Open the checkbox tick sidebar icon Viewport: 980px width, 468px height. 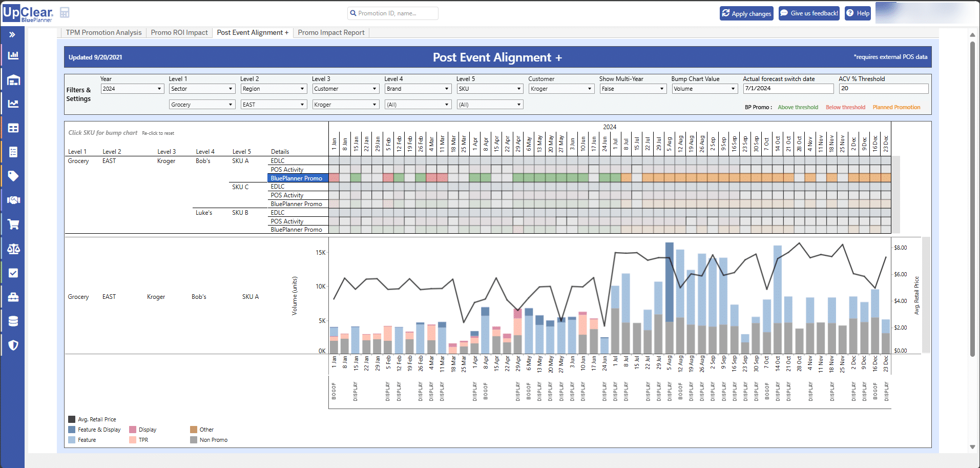pyautogui.click(x=13, y=273)
